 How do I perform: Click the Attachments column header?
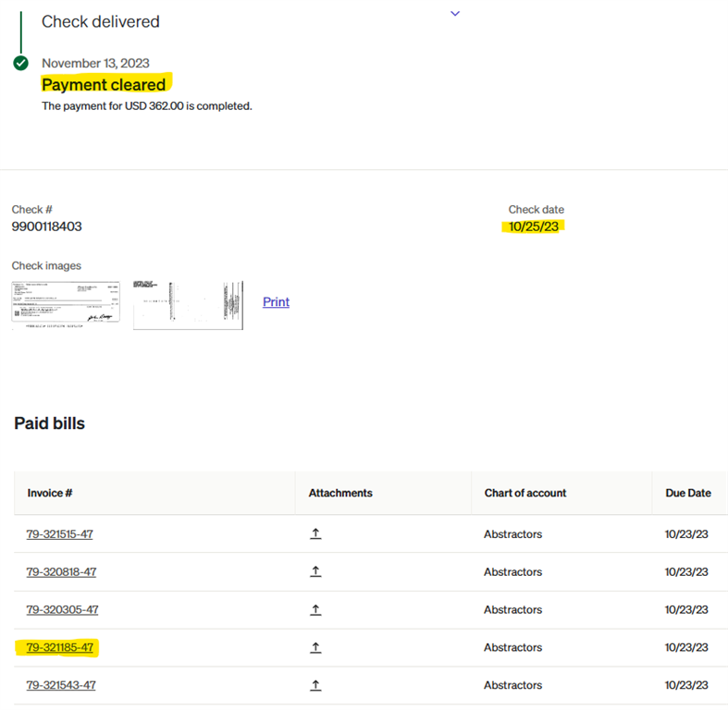click(x=340, y=494)
